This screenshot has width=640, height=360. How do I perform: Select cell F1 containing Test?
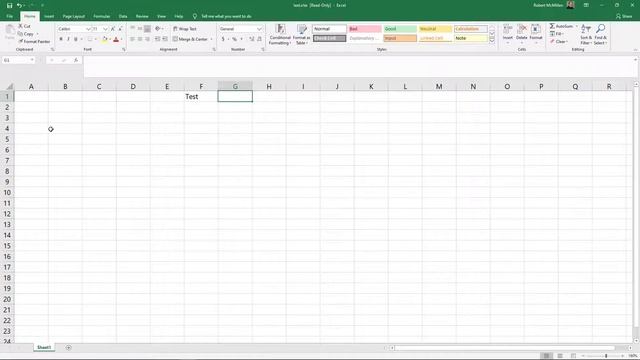[x=201, y=96]
